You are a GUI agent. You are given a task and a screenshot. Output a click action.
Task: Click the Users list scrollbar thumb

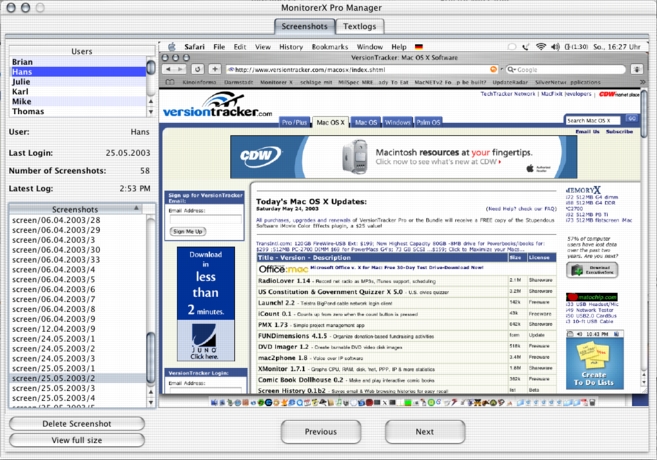point(151,67)
